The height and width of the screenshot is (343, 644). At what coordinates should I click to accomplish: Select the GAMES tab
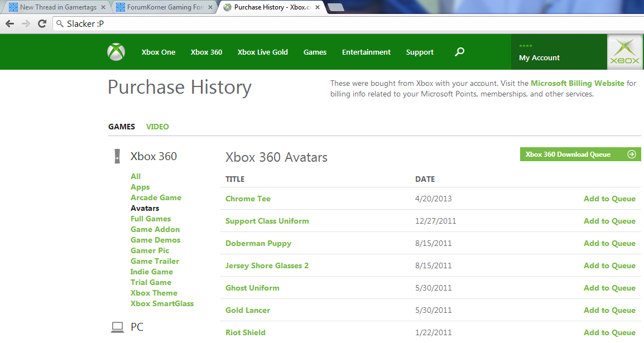tap(122, 127)
